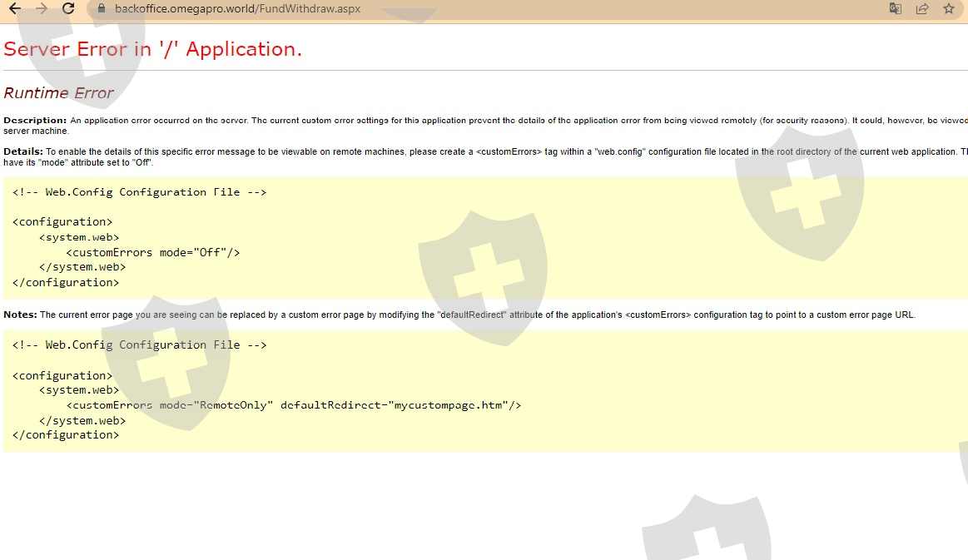Click the customErrors mode="RemoteOnly" code line

tap(294, 405)
